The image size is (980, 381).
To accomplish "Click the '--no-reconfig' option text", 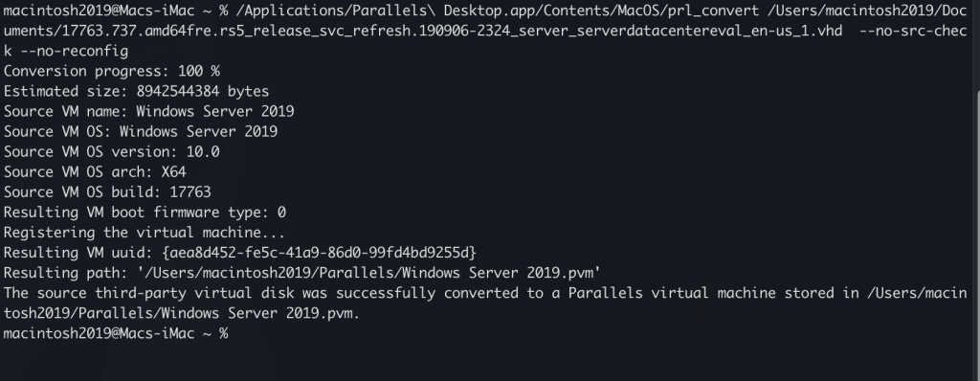I will (x=75, y=52).
